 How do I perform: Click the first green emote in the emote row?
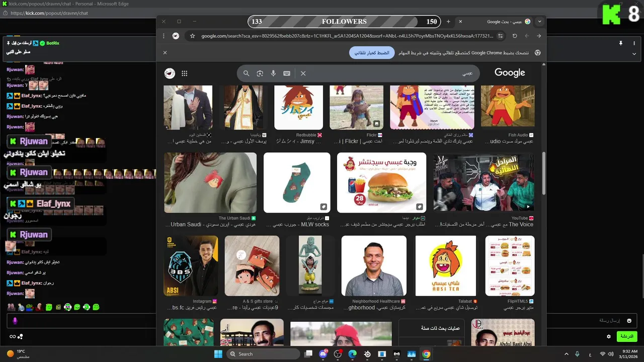pos(49,307)
